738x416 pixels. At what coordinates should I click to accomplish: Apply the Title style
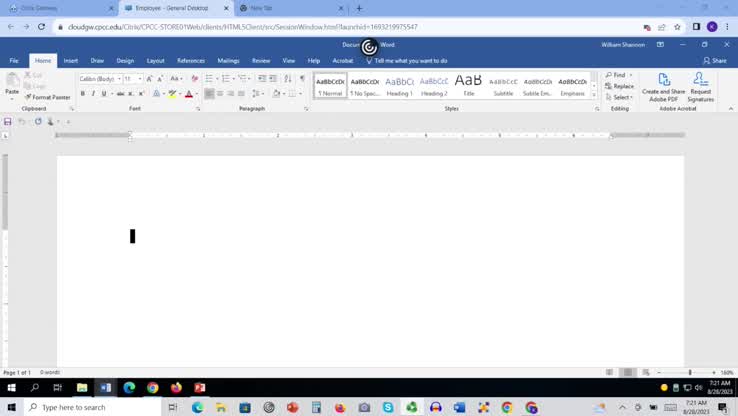[x=468, y=86]
